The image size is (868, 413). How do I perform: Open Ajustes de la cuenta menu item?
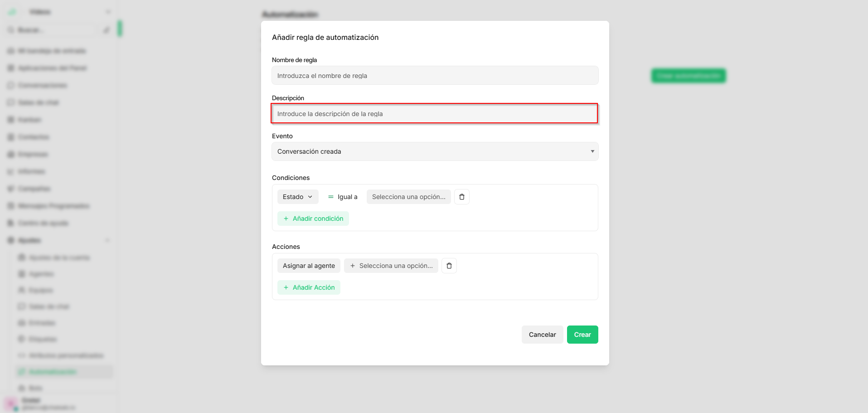pos(59,258)
